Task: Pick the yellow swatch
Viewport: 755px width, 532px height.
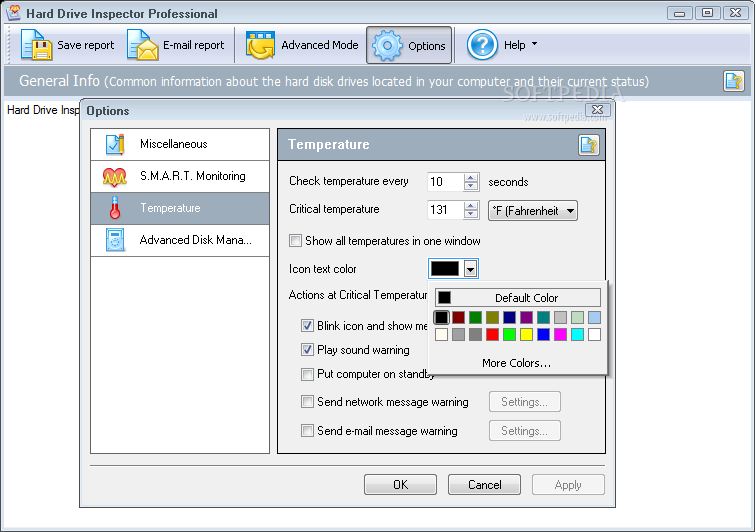Action: (526, 334)
